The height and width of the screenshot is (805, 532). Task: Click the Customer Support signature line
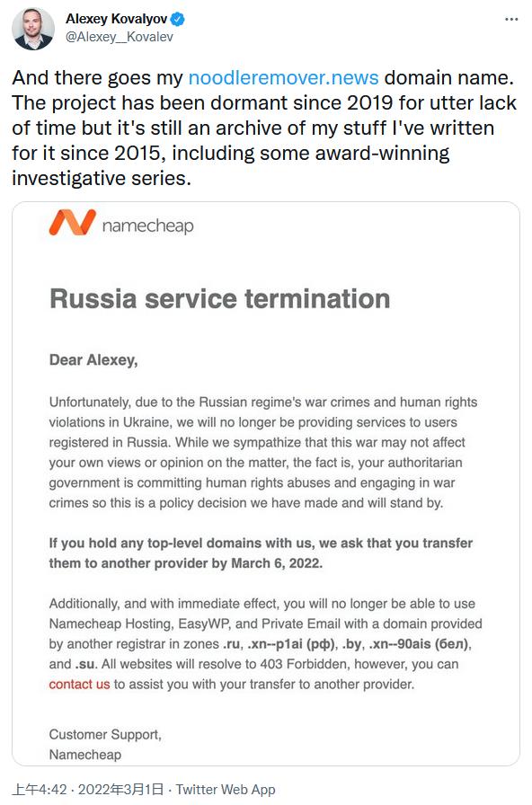point(105,735)
